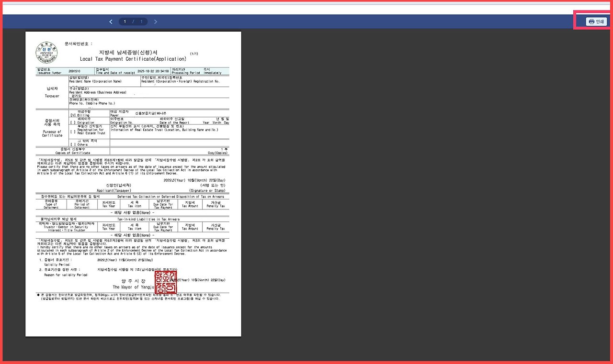This screenshot has width=613, height=364.
Task: Click the document title 지방세 납세증명(신청)서
Action: (x=128, y=52)
